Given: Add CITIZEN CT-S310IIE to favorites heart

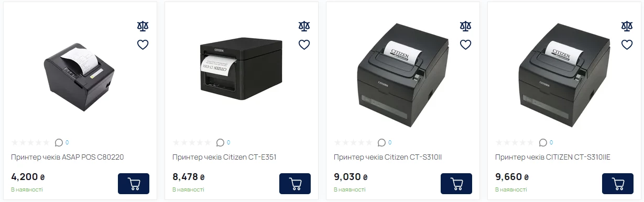Looking at the screenshot, I should click(x=627, y=44).
